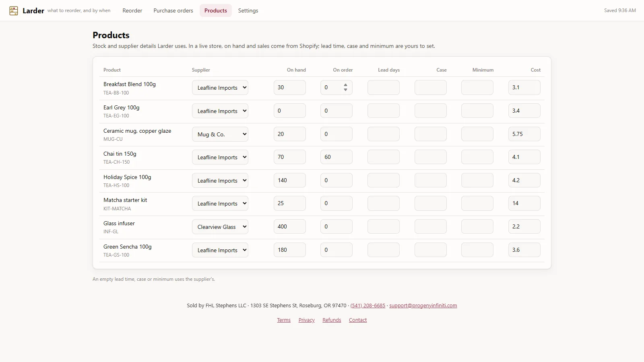Open the Purchase orders tab
This screenshot has height=362, width=644.
click(173, 10)
